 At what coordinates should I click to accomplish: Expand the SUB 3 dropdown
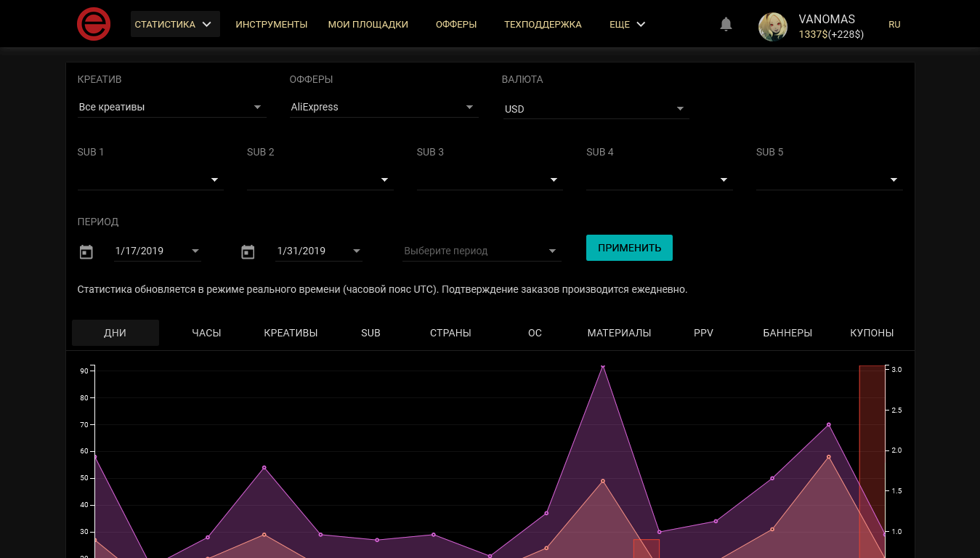490,179
